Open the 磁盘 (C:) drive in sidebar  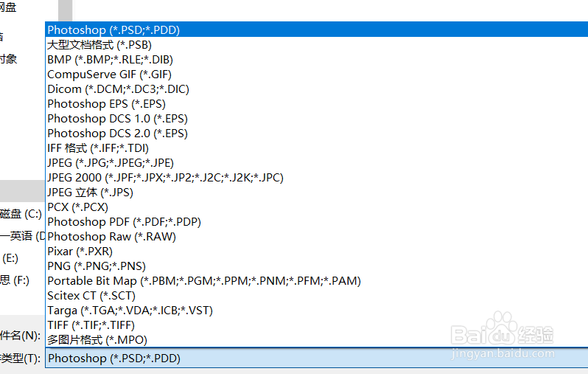[x=21, y=214]
